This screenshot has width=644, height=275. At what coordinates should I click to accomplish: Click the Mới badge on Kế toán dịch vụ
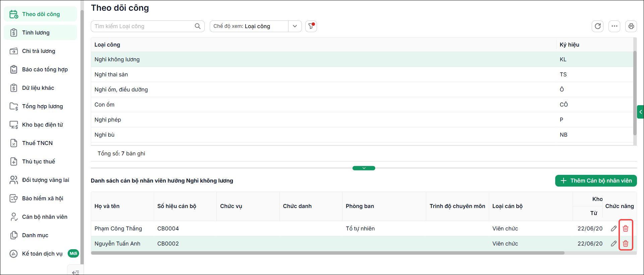coord(73,254)
